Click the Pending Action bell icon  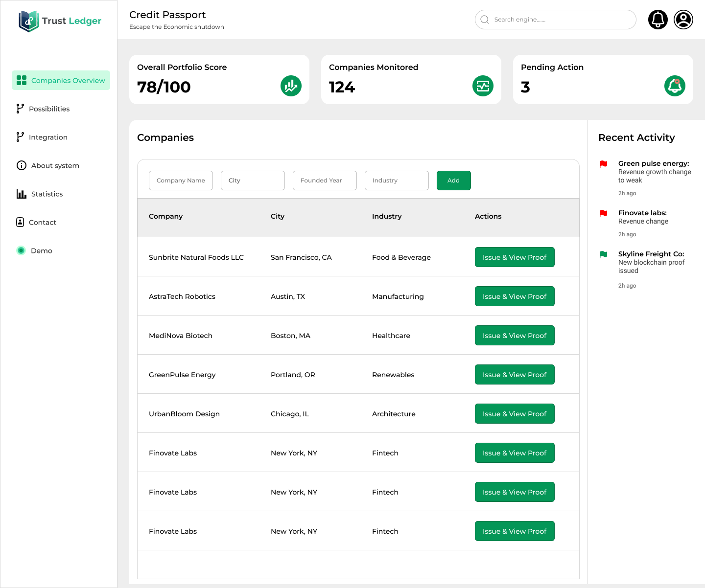675,86
